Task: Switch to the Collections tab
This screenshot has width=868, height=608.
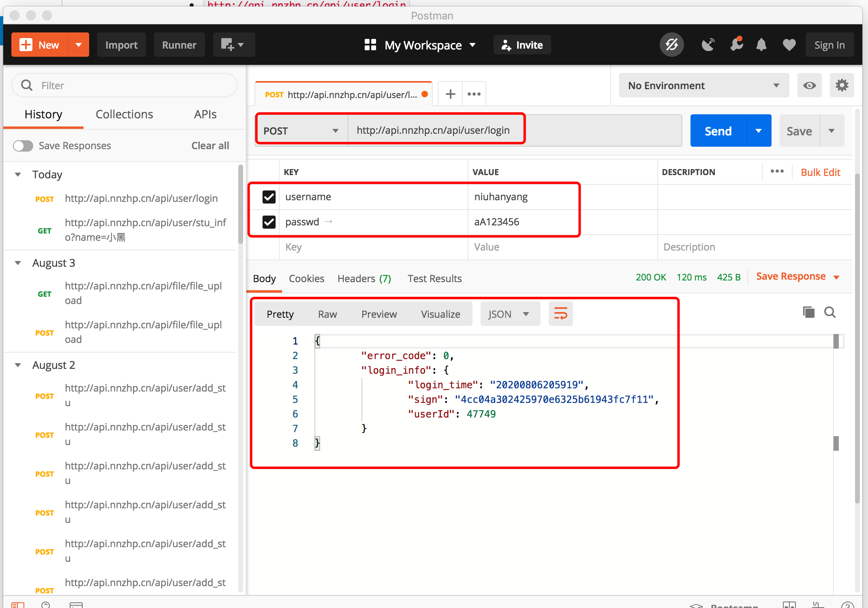Action: click(x=124, y=114)
